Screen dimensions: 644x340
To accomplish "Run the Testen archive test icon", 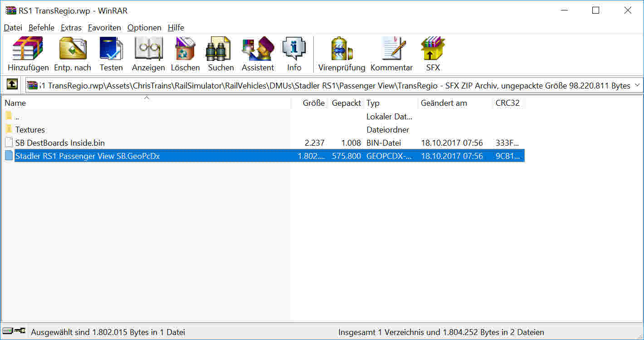I will (111, 49).
